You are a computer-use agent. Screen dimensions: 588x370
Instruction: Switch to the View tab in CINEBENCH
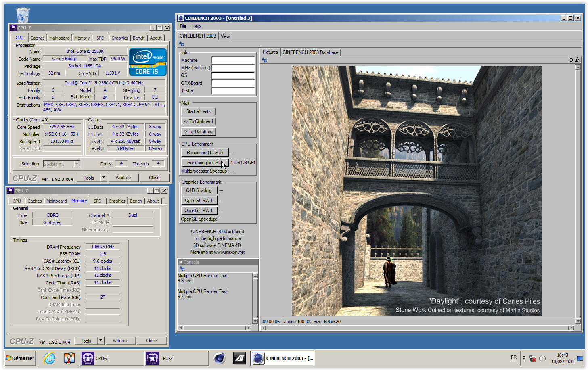click(225, 36)
